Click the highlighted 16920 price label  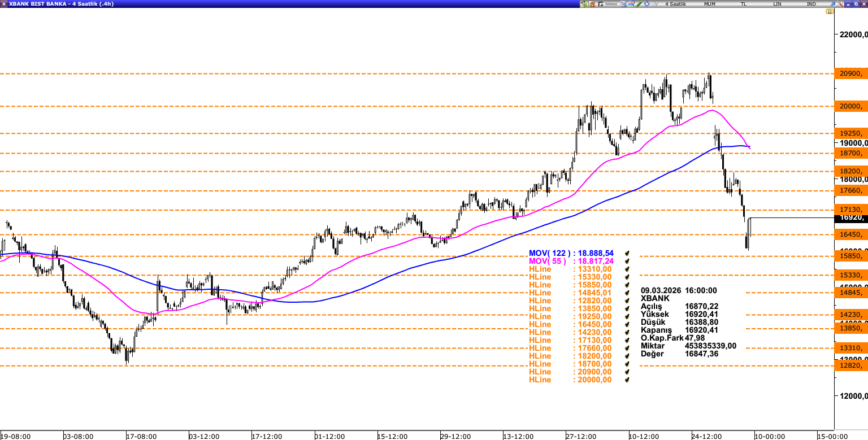(x=850, y=218)
